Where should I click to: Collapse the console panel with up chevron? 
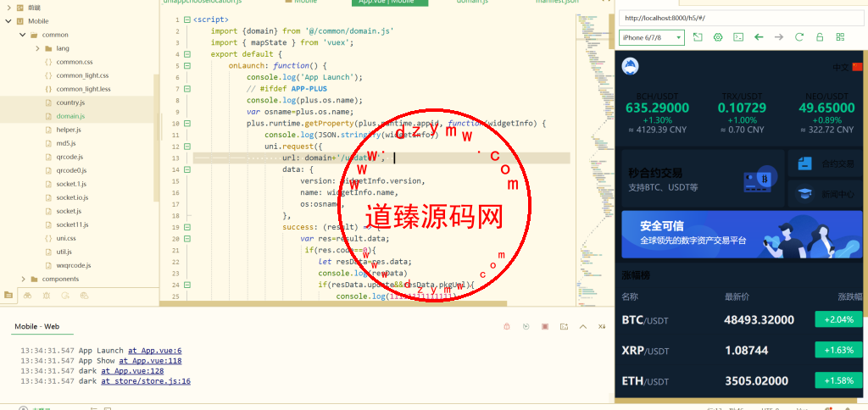(583, 326)
